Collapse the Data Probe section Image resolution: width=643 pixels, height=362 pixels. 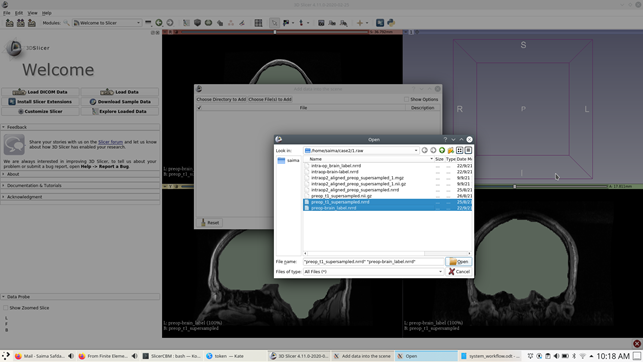[x=80, y=296]
